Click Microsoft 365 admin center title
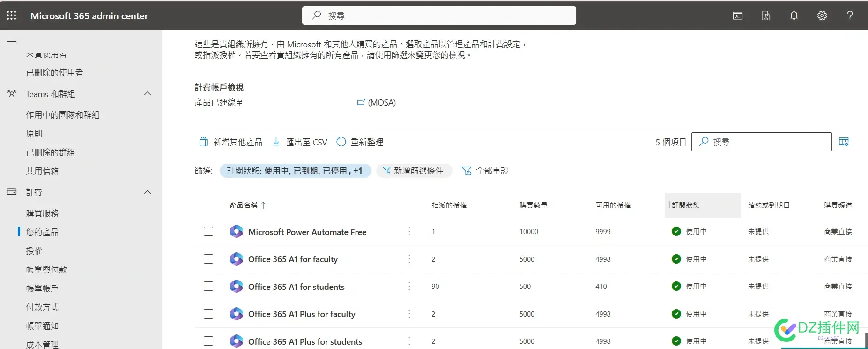 point(89,16)
